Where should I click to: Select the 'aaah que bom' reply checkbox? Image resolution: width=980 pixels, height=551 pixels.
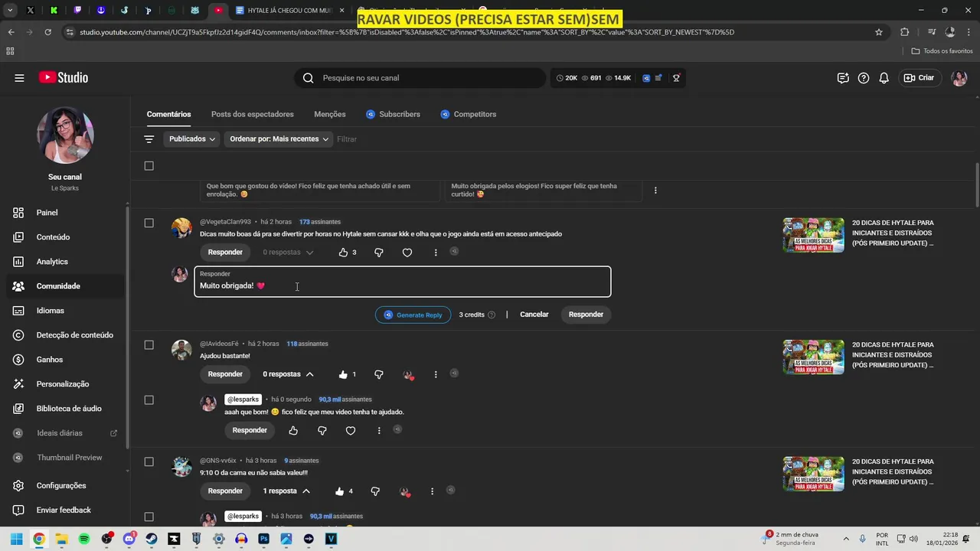click(149, 400)
